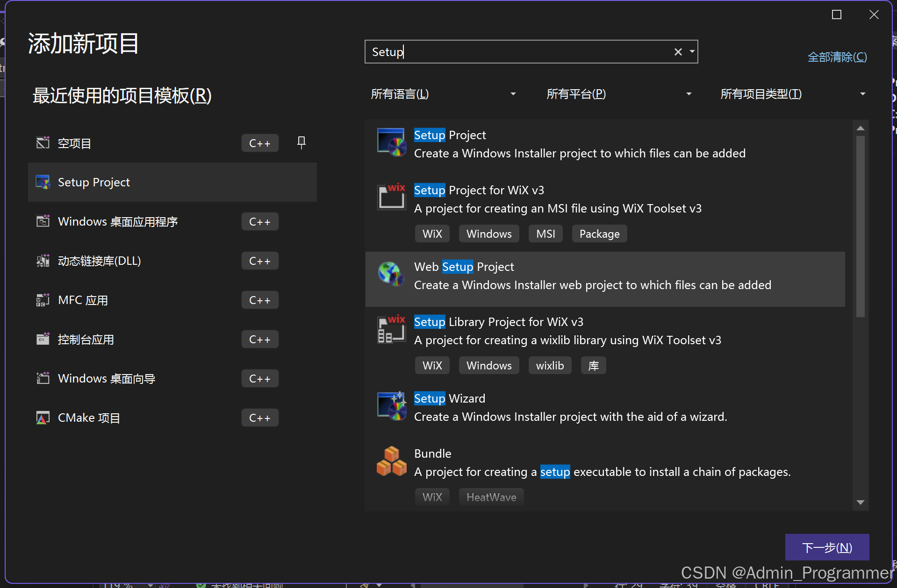The height and width of the screenshot is (588, 897).
Task: Close the 添加新项目 dialog window
Action: [874, 14]
